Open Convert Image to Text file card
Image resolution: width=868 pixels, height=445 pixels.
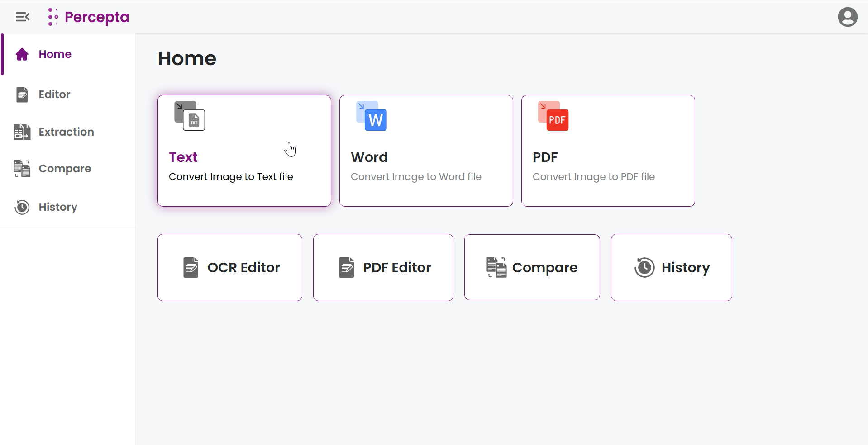[244, 151]
